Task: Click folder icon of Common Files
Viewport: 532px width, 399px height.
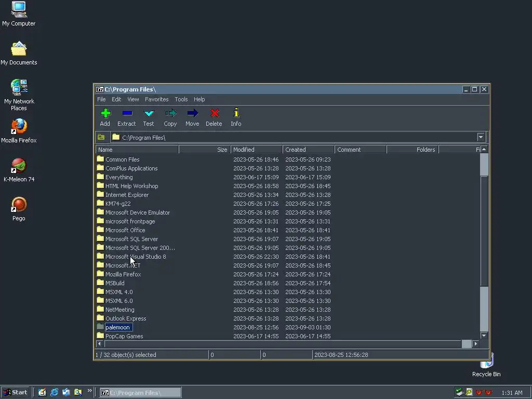Action: [x=100, y=159]
